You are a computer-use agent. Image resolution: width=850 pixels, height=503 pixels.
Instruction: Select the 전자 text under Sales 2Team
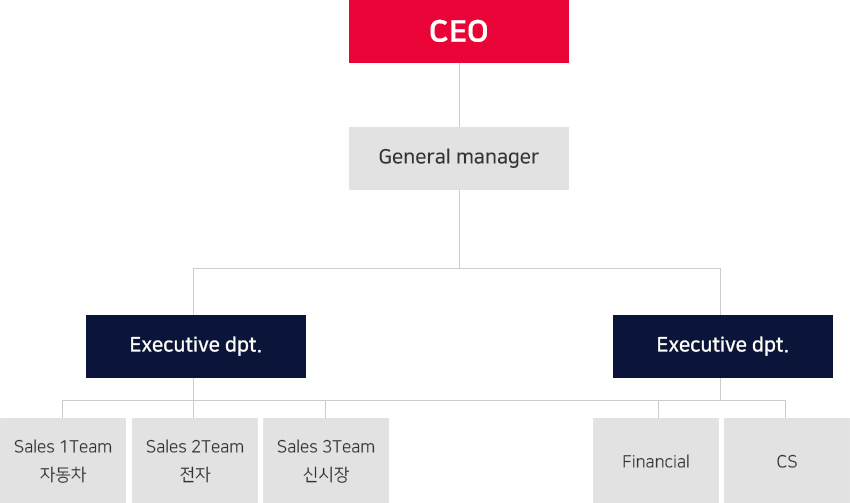(x=195, y=474)
